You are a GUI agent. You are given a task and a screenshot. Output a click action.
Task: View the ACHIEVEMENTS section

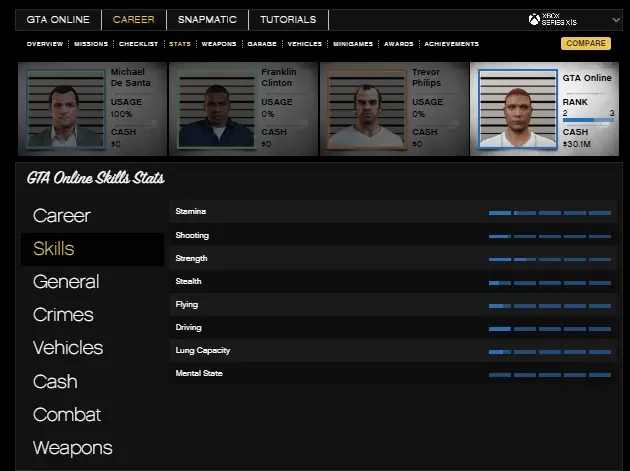(x=452, y=44)
